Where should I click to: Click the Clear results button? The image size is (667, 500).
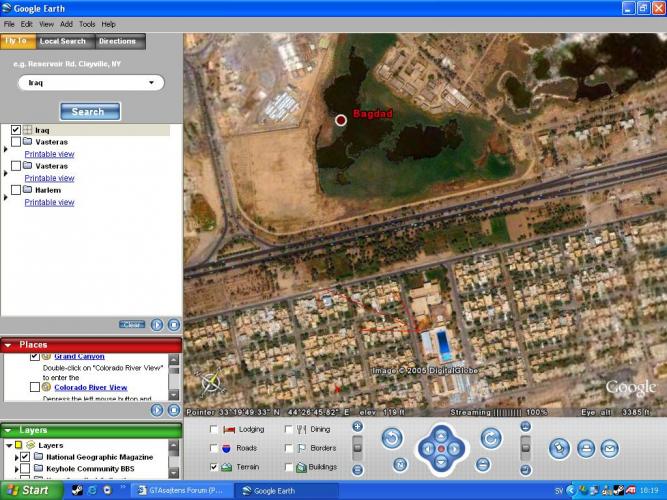click(x=132, y=325)
